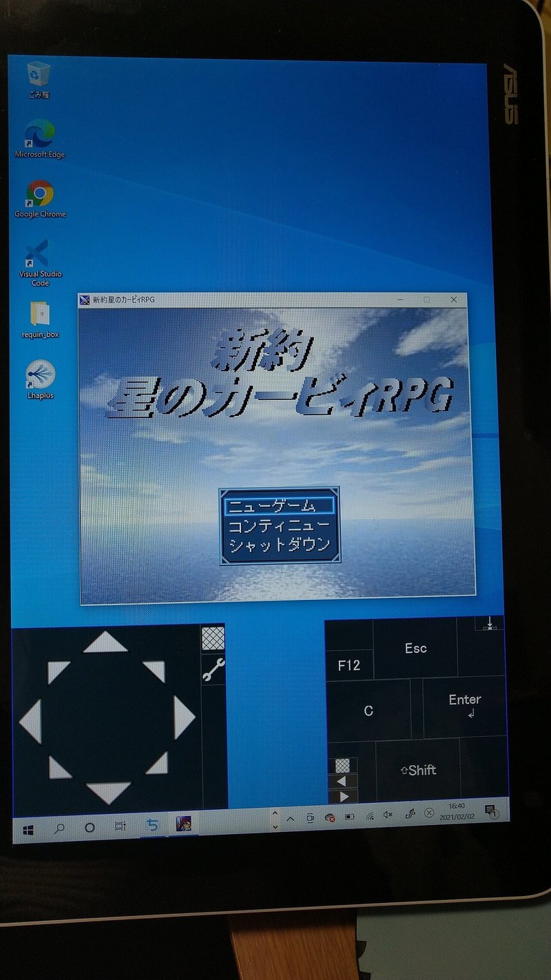This screenshot has width=551, height=980.
Task: Select the requin_box folder on desktop
Action: pyautogui.click(x=40, y=320)
